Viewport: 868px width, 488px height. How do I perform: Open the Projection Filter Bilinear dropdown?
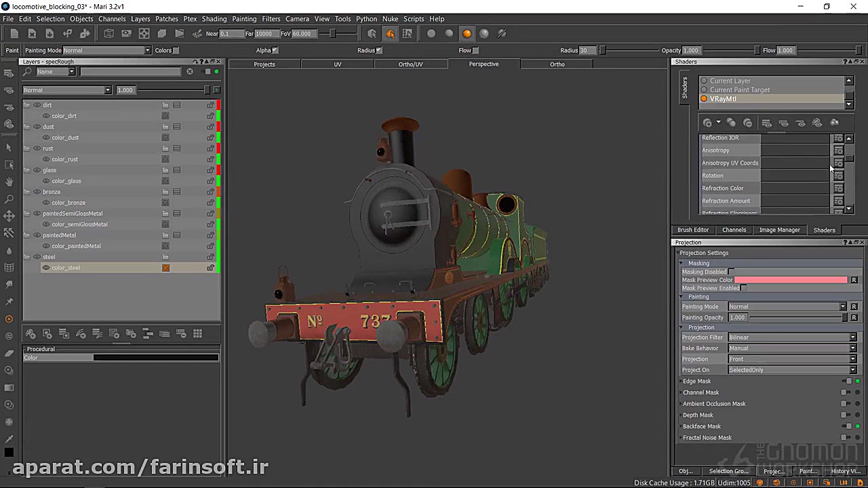852,337
